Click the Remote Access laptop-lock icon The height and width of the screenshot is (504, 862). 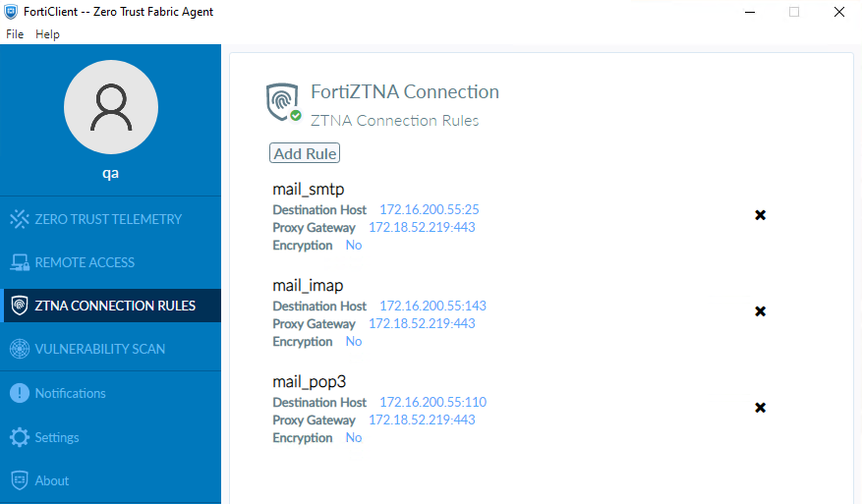(20, 262)
